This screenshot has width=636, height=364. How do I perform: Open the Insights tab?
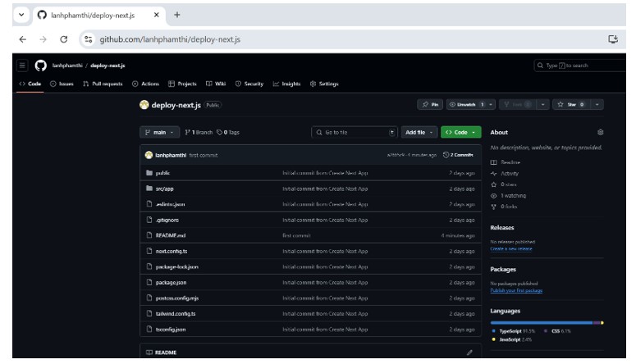click(286, 84)
